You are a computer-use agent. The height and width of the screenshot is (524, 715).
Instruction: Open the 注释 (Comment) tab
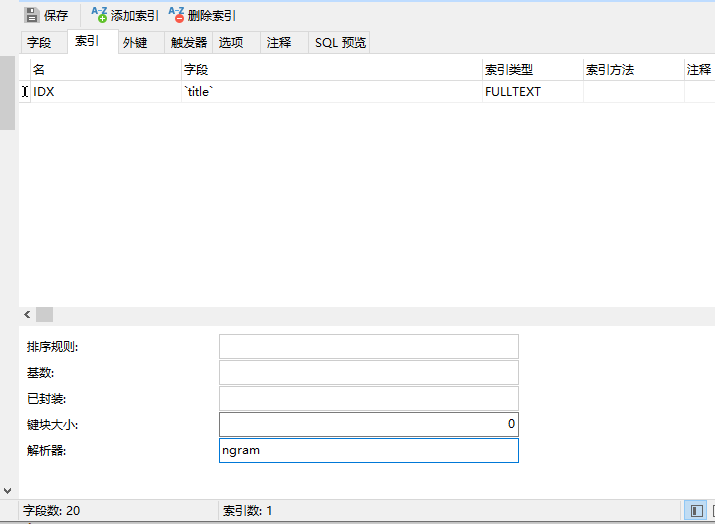[x=284, y=42]
